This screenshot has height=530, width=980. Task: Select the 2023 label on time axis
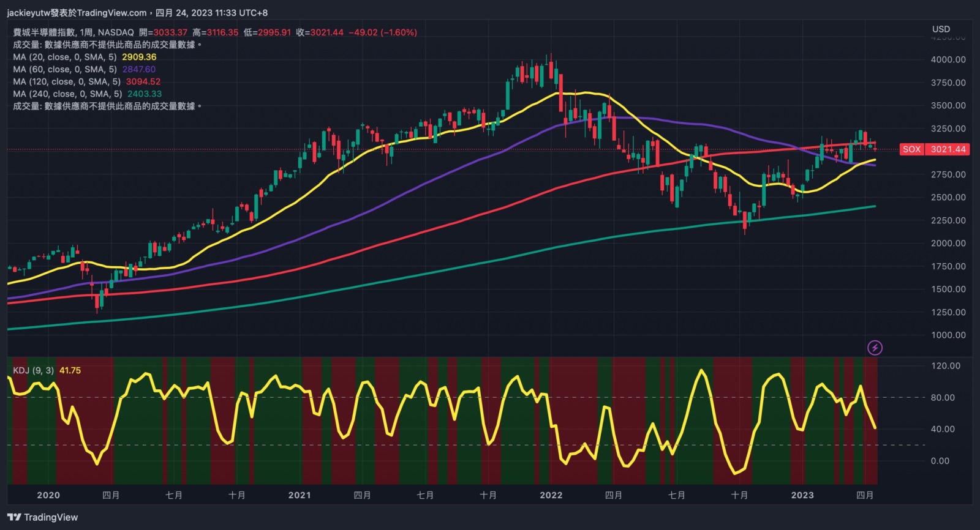(x=802, y=495)
